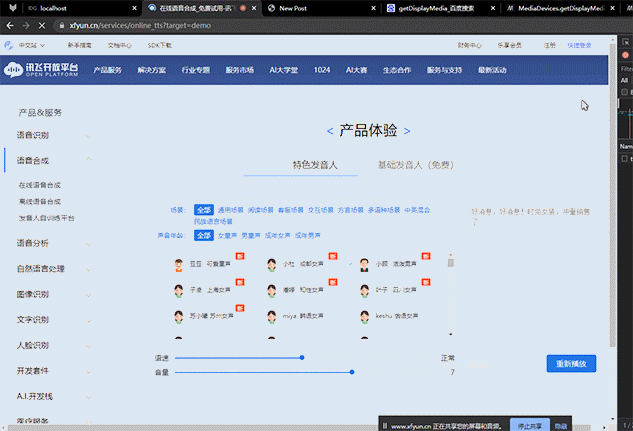The width and height of the screenshot is (633, 431).
Task: Filter voices by 通用场景
Action: pyautogui.click(x=231, y=210)
